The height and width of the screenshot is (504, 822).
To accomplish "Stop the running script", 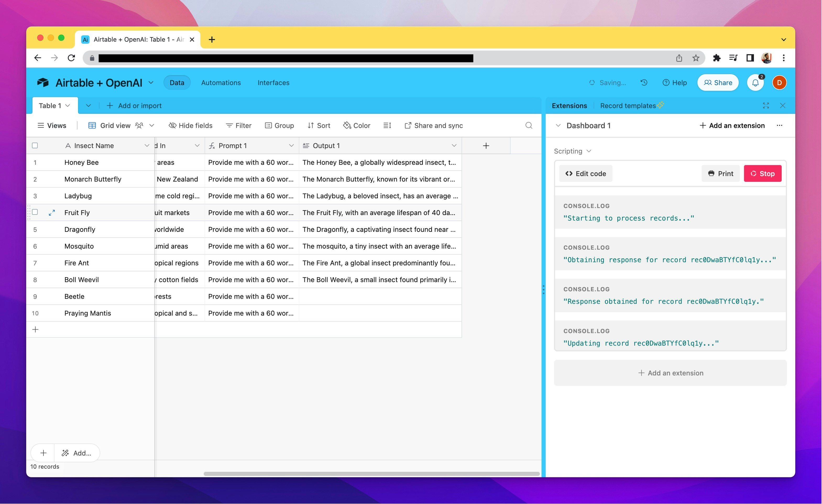I will (762, 173).
